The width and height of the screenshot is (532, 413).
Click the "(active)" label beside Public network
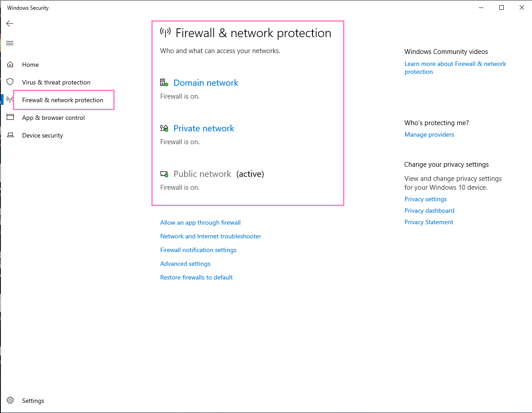pos(250,174)
